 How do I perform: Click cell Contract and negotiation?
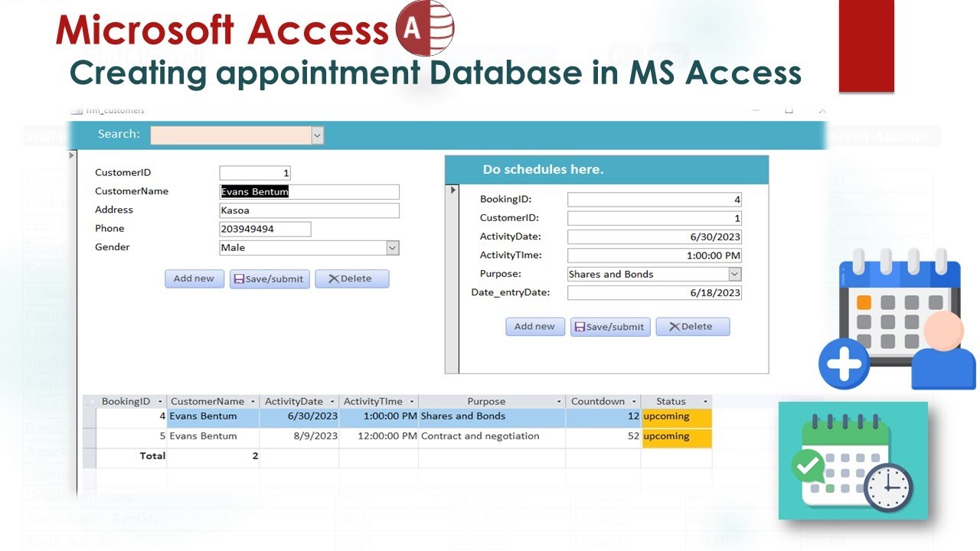[492, 437]
